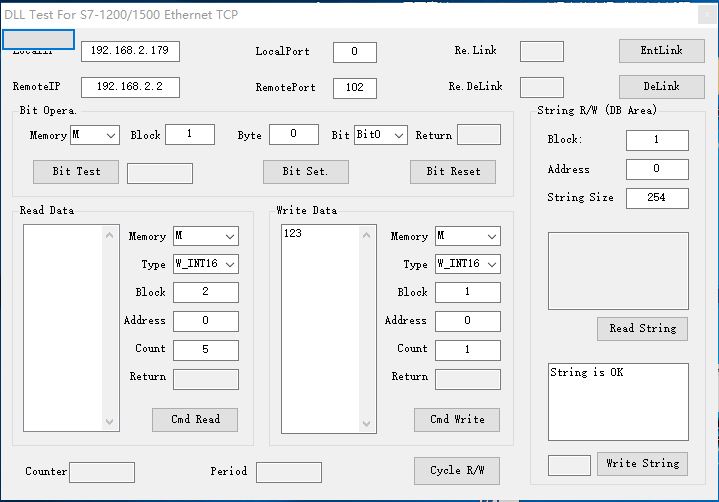Image resolution: width=719 pixels, height=502 pixels.
Task: Click the Re.Link result box
Action: click(x=542, y=51)
